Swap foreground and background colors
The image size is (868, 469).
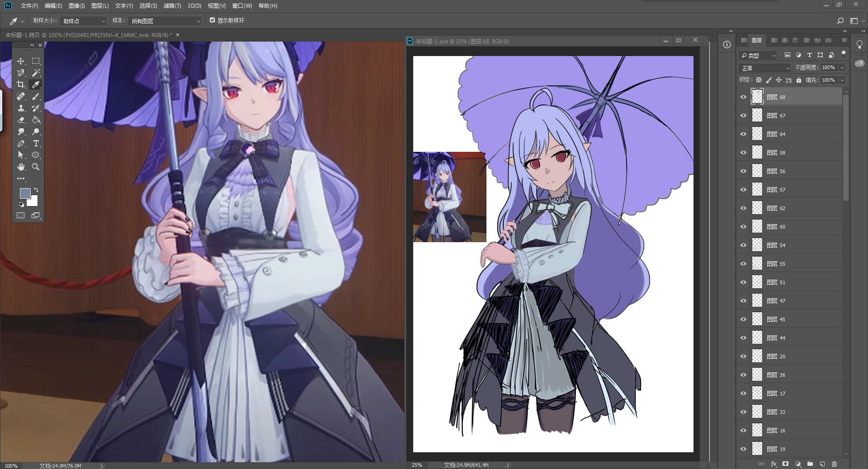[x=36, y=190]
